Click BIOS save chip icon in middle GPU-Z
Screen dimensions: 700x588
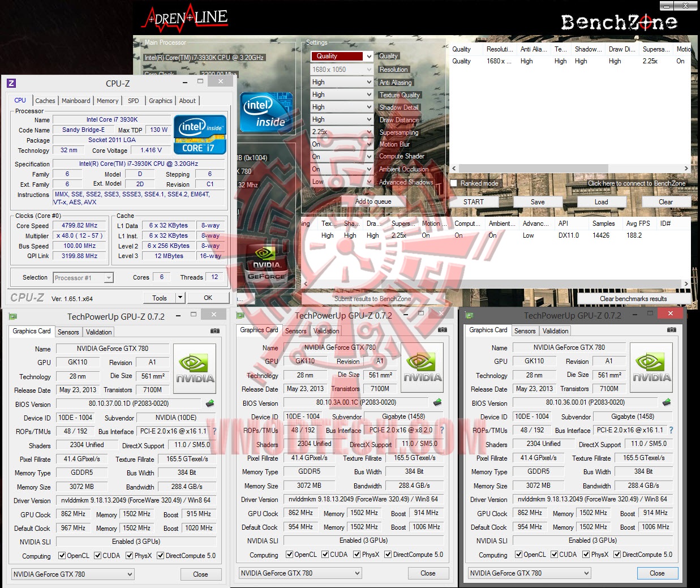point(437,402)
